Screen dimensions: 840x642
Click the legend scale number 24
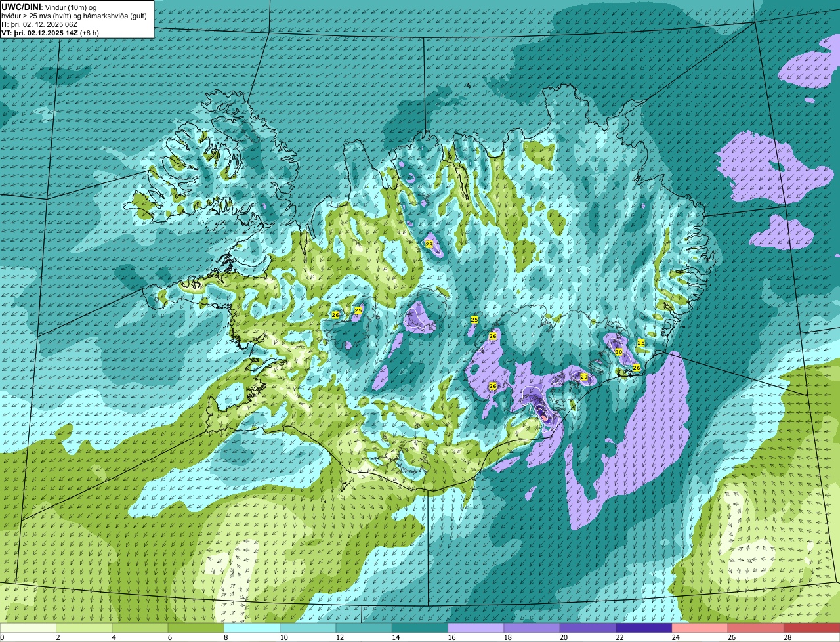[x=675, y=637]
